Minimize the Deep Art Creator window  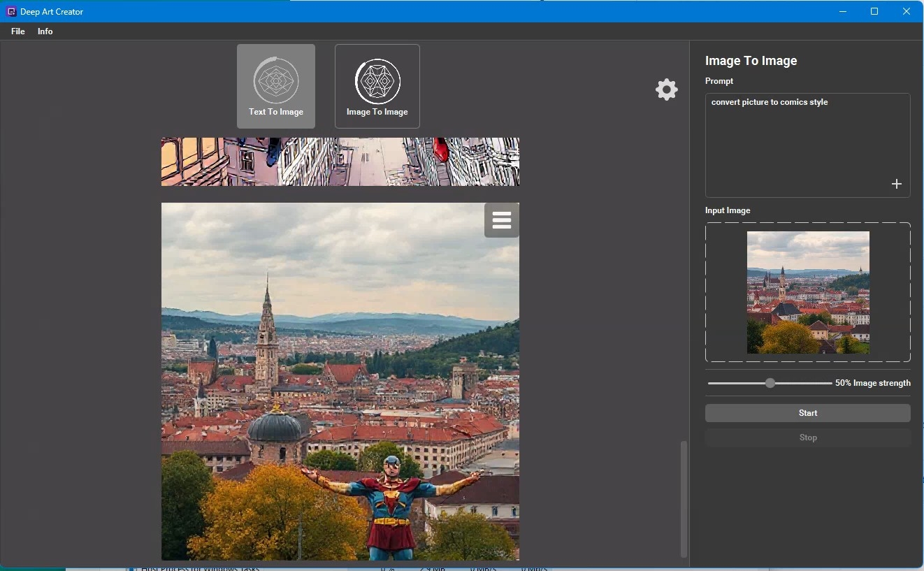pos(842,11)
